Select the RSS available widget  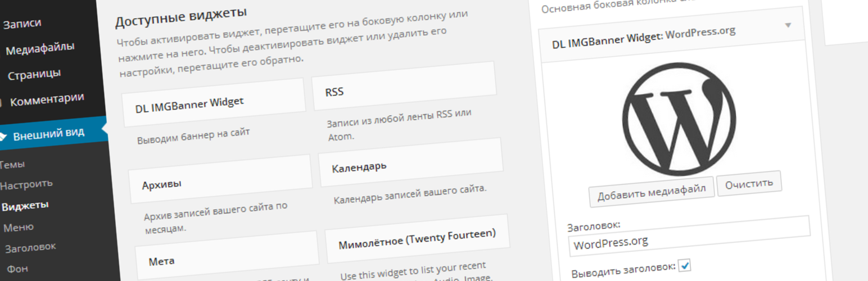pyautogui.click(x=404, y=87)
